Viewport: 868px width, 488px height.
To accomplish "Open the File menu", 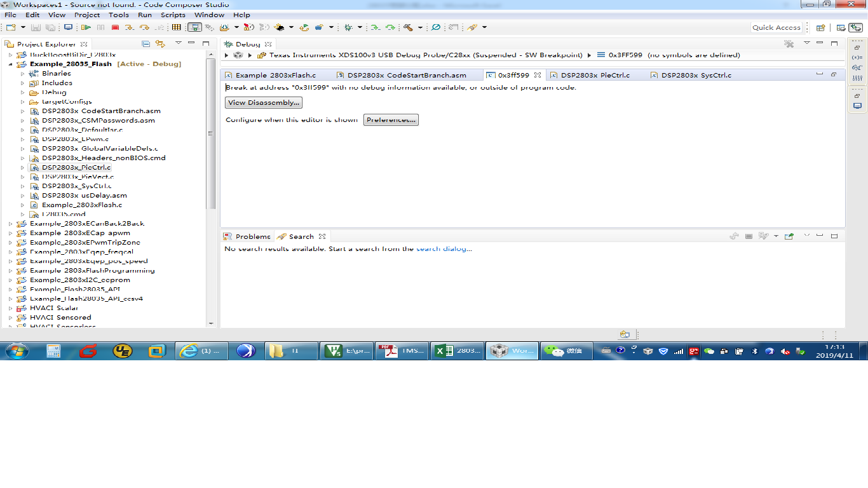I will [11, 15].
